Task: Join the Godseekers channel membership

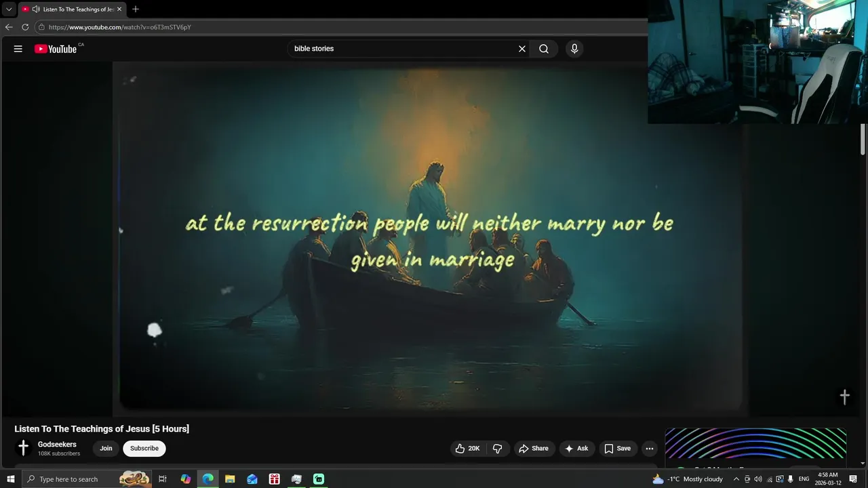Action: (x=106, y=449)
